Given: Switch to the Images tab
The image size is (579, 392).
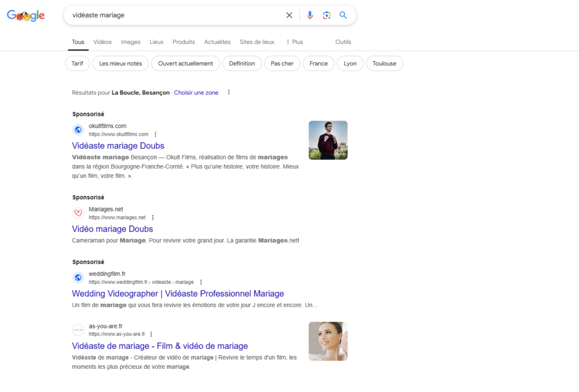Looking at the screenshot, I should (x=131, y=42).
